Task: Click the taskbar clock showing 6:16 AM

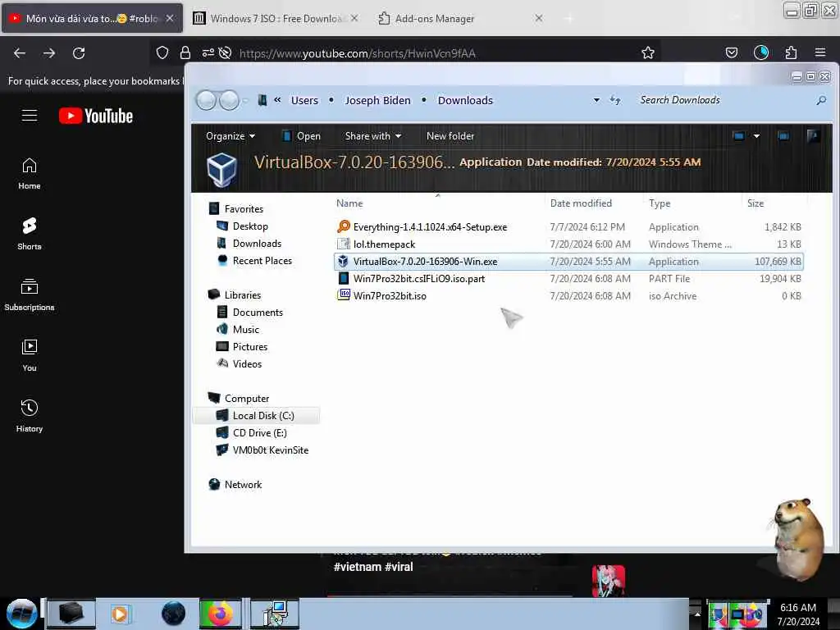Action: pyautogui.click(x=798, y=614)
